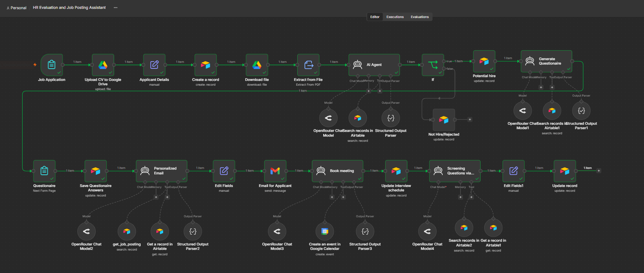Select Structured Output Parser3 sub-node
The width and height of the screenshot is (644, 273).
tap(365, 232)
